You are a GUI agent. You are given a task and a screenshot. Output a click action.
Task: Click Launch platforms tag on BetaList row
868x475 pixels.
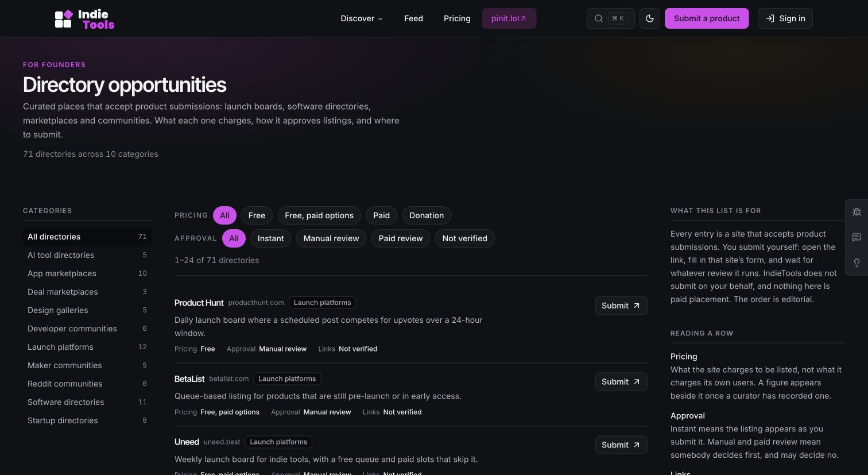[x=287, y=379]
